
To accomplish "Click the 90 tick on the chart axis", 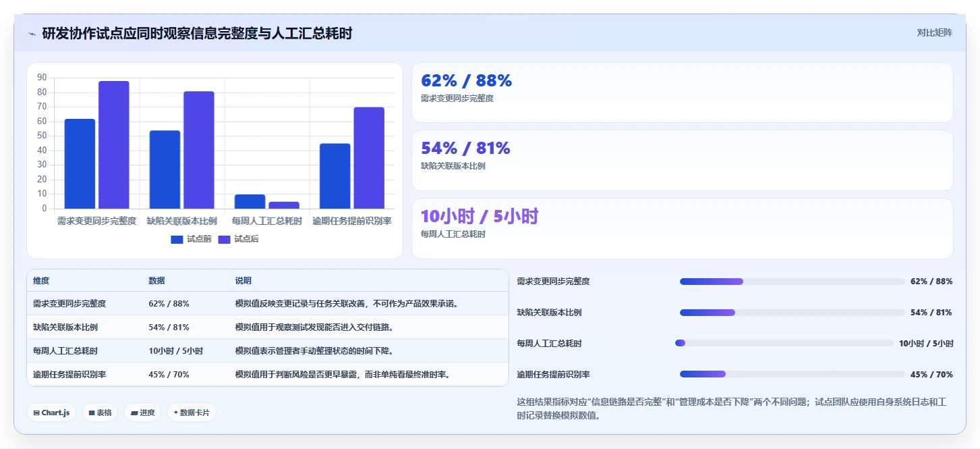I will 42,78.
